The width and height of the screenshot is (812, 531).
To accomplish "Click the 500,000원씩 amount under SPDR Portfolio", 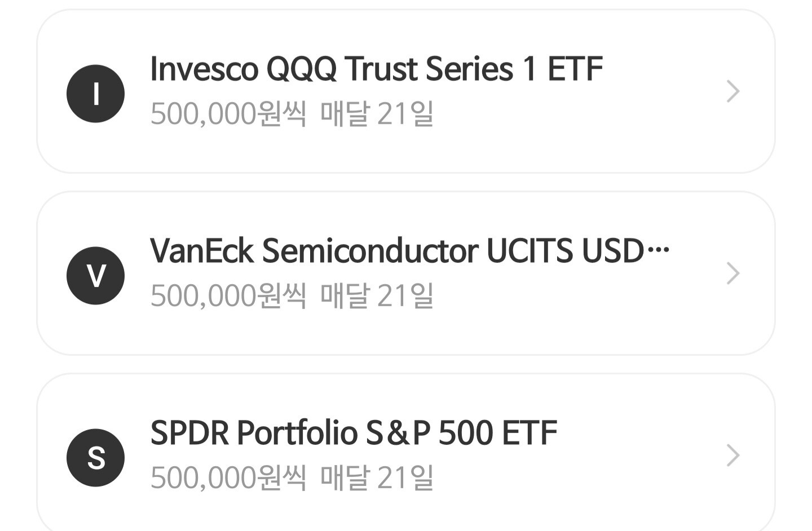I will coord(228,478).
